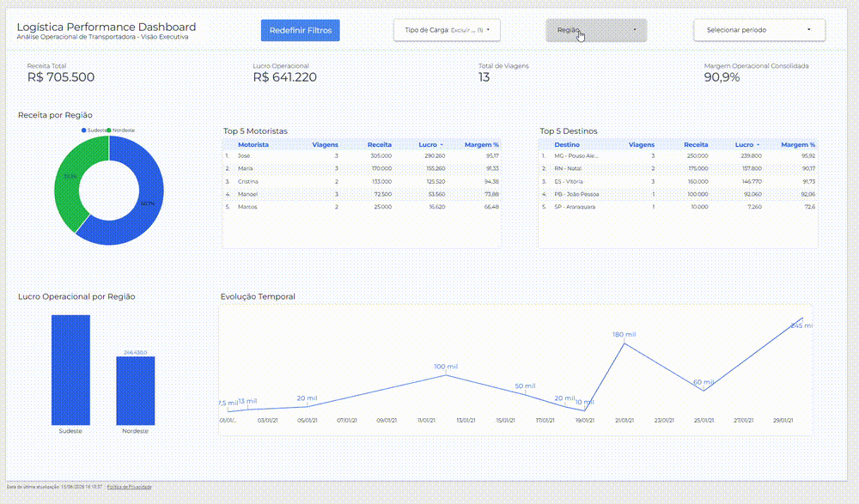Click the Nordeste bar labeled 246.430,0
This screenshot has width=859, height=504.
(x=136, y=391)
